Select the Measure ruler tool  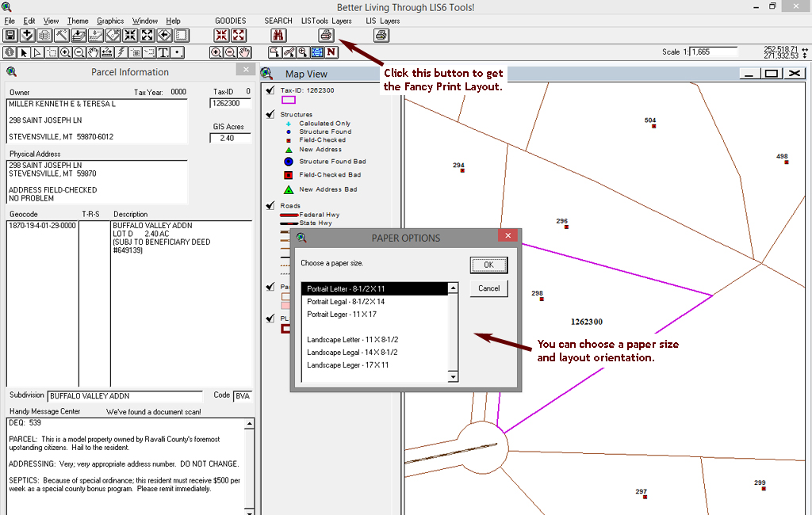(107, 52)
